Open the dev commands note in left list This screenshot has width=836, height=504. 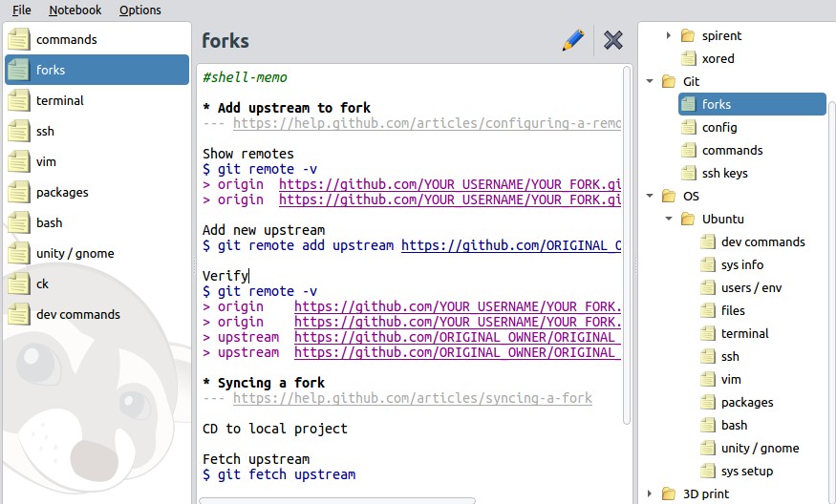(97, 314)
